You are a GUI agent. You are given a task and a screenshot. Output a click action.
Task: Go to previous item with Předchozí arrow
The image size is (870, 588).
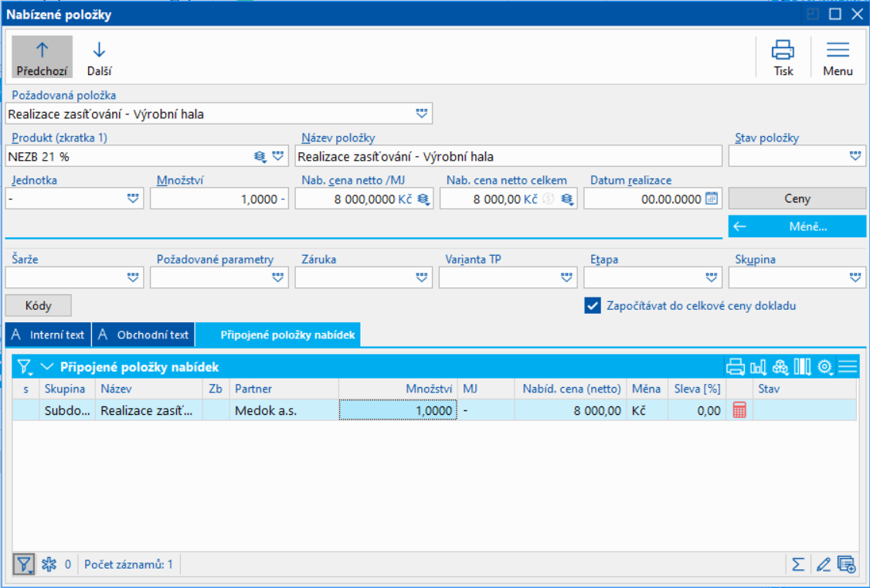42,56
